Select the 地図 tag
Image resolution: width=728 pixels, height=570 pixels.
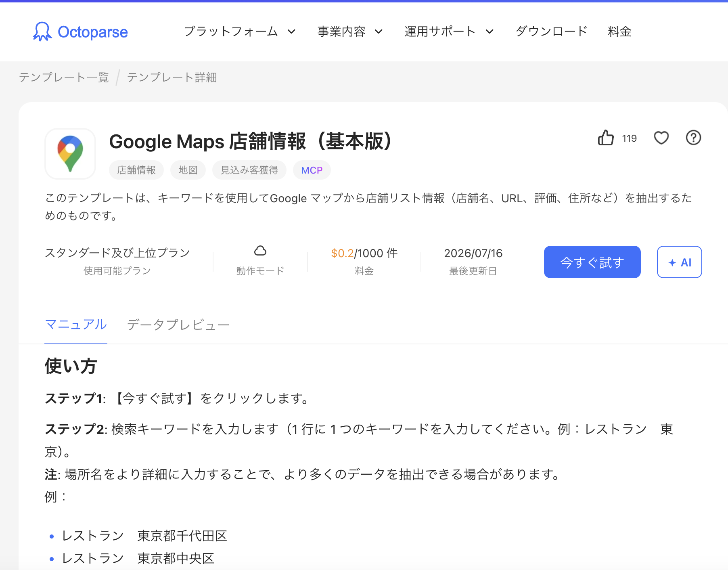coord(188,170)
